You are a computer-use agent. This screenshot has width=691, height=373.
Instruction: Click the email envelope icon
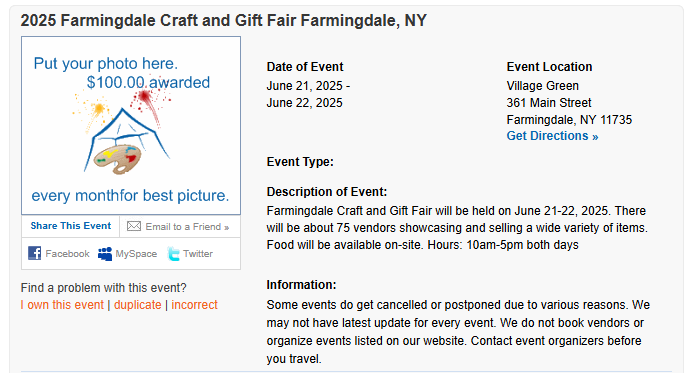click(134, 226)
